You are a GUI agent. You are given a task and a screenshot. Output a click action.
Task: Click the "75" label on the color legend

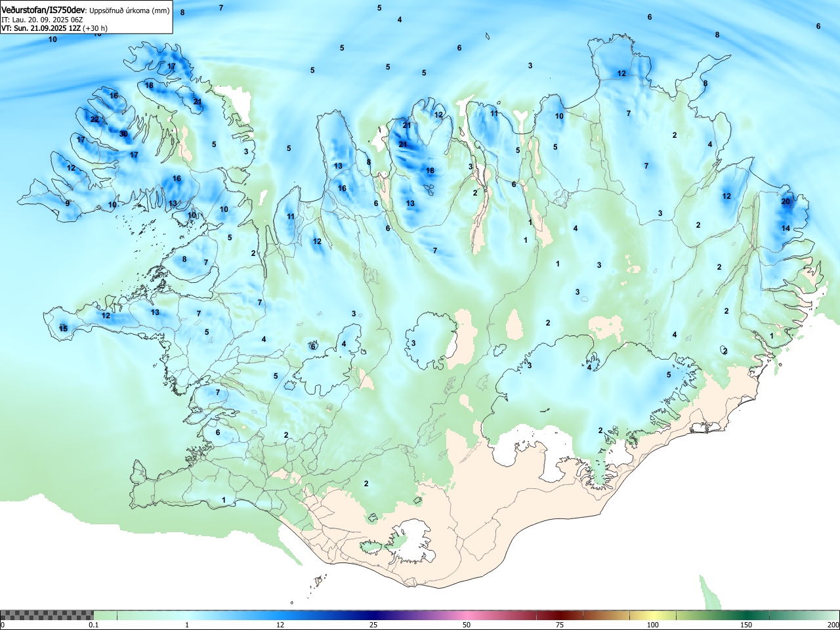click(x=560, y=625)
